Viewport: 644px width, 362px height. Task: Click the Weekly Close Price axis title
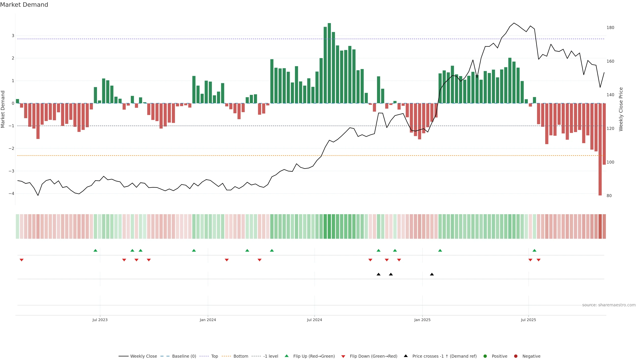[621, 109]
